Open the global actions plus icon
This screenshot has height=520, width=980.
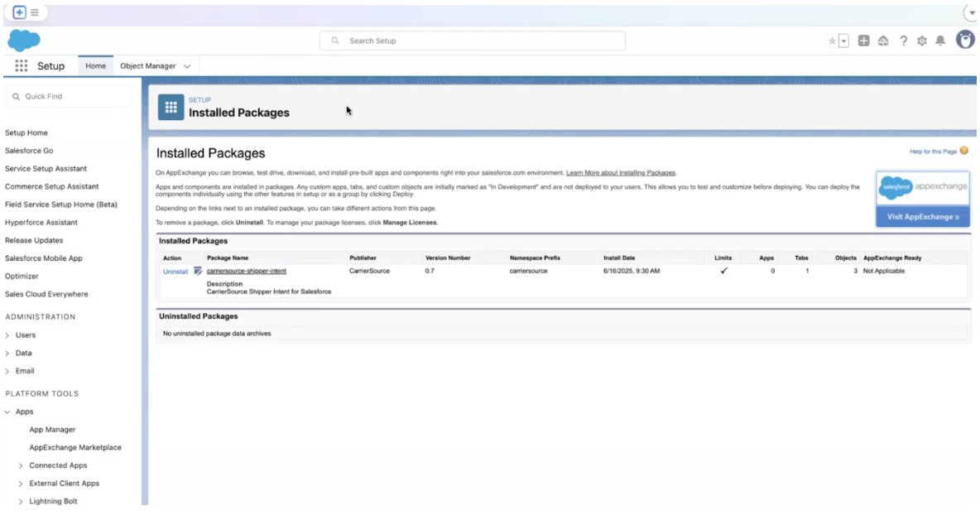pyautogui.click(x=864, y=41)
